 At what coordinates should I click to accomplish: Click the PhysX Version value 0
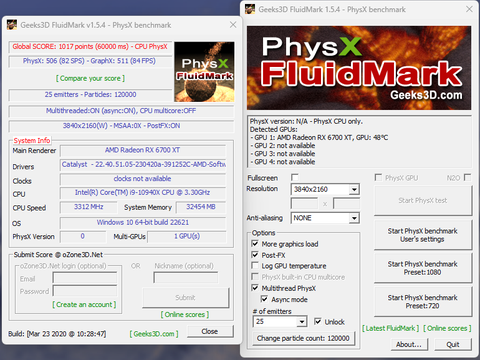(x=83, y=236)
